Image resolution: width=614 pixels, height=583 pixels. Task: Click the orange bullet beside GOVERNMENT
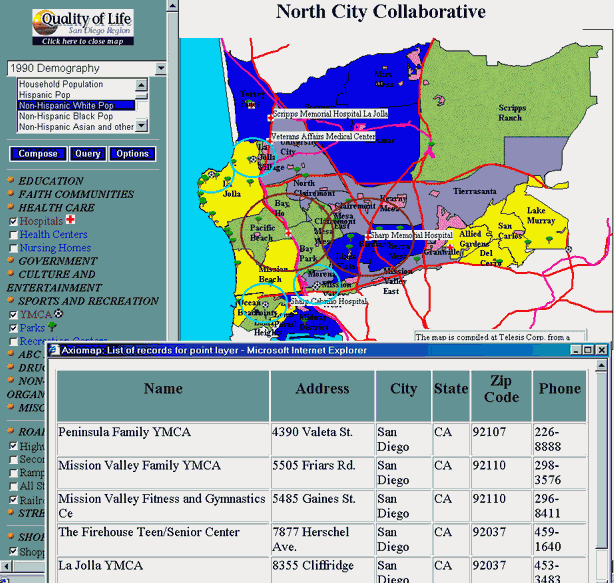pyautogui.click(x=11, y=261)
